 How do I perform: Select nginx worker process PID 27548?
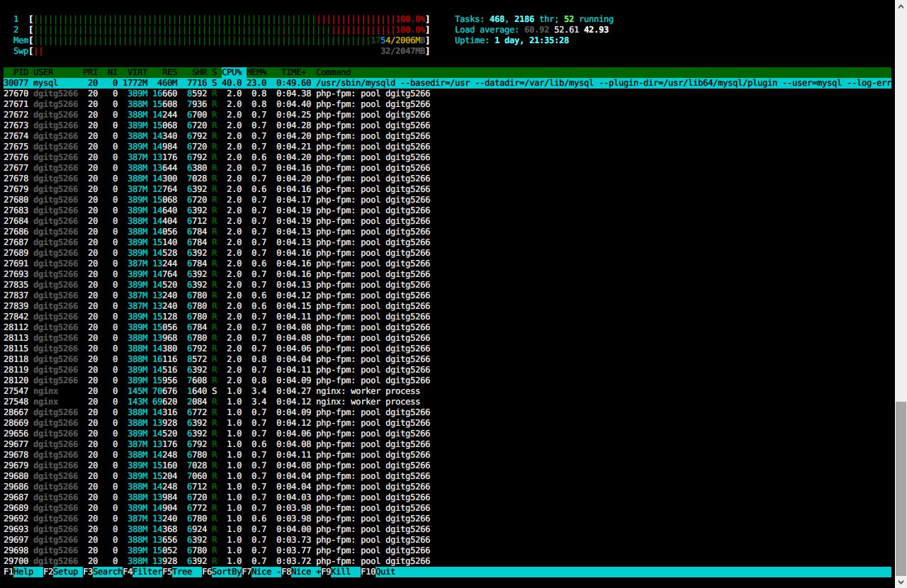tap(212, 402)
